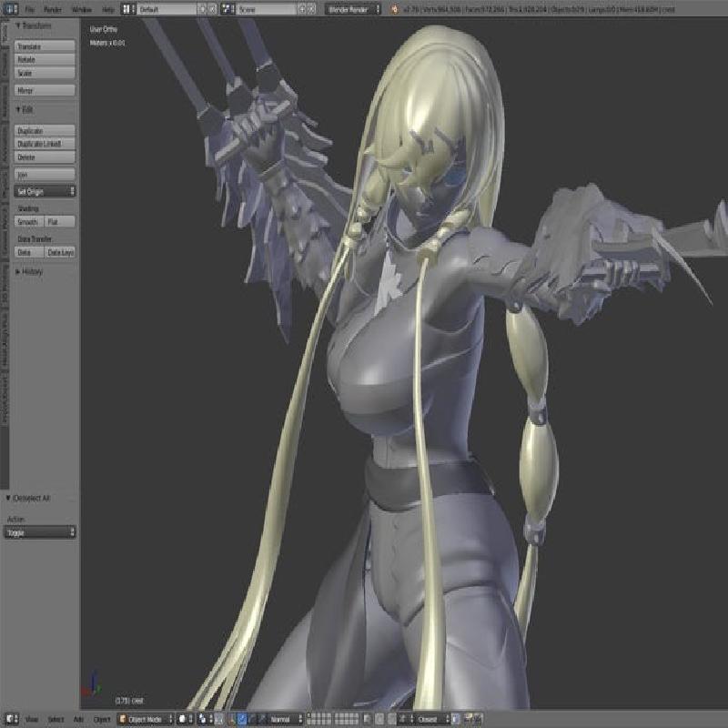Viewport: 728px width, 728px height.
Task: Open the Normal transform orientation dropdown
Action: pyautogui.click(x=285, y=719)
